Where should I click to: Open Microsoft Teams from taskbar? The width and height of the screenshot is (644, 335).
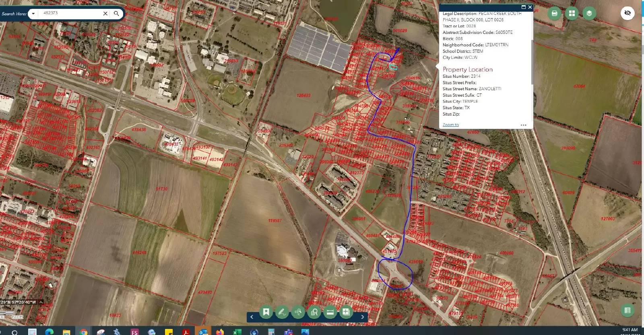tap(288, 331)
